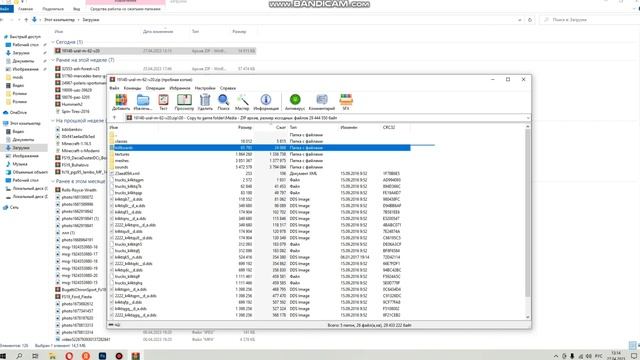
Task: Open Explorer address bar history dropdown
Action: pyautogui.click(x=520, y=20)
